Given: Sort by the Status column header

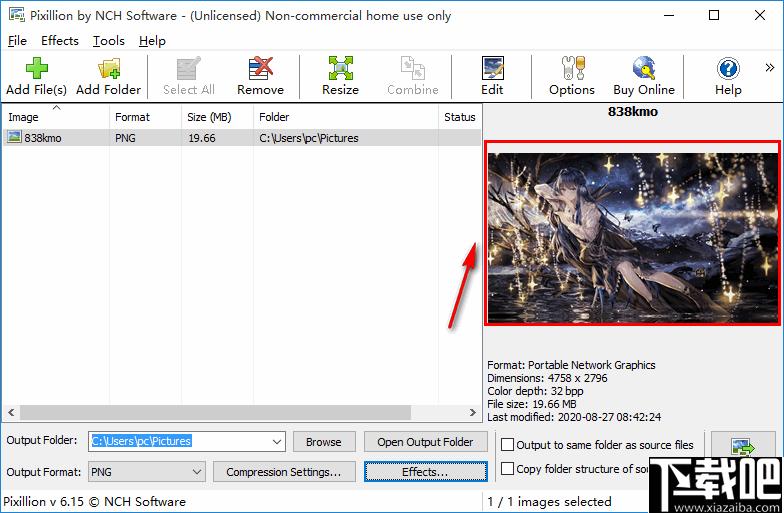Looking at the screenshot, I should click(x=460, y=117).
